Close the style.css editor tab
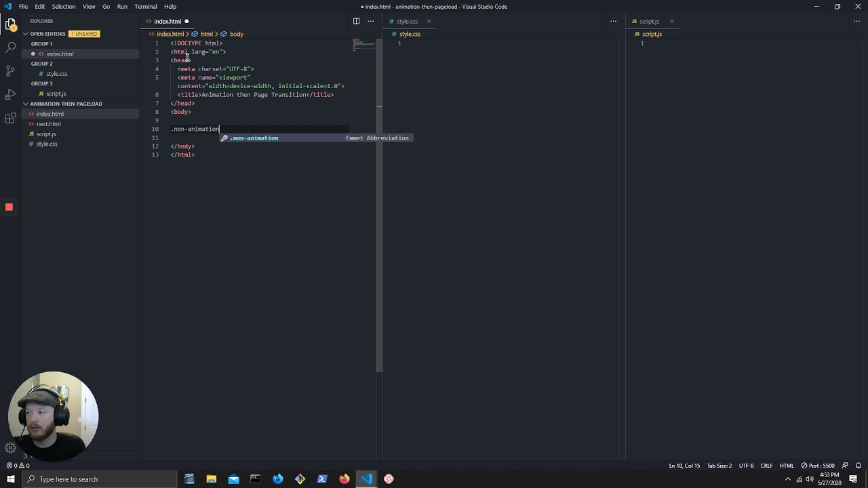 pyautogui.click(x=429, y=21)
